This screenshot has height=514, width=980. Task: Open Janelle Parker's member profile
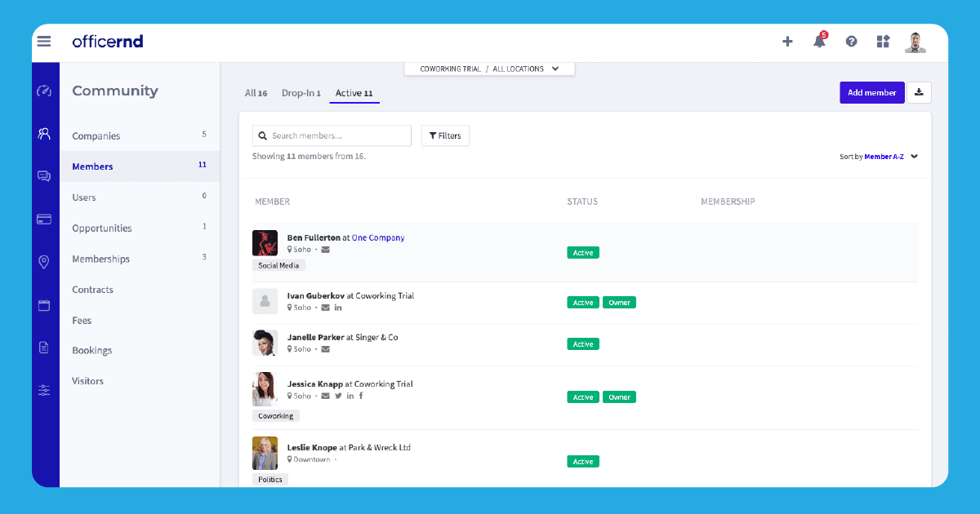click(x=315, y=338)
